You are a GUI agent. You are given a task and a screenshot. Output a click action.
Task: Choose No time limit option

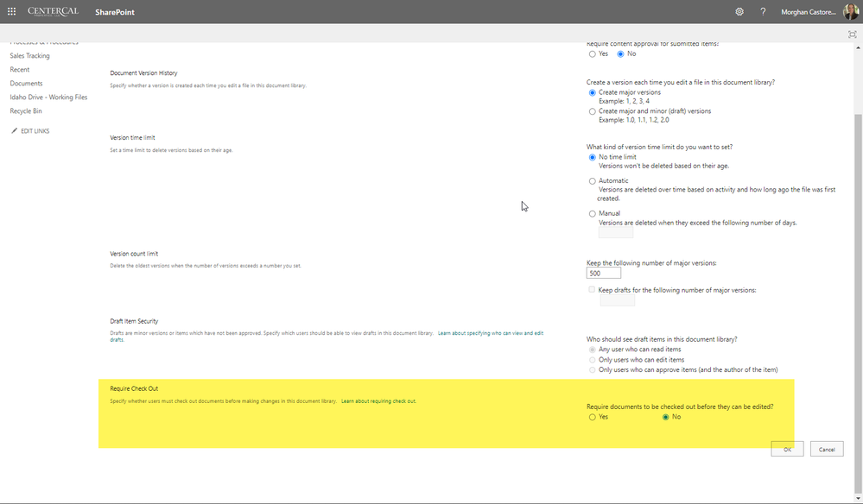coord(593,157)
